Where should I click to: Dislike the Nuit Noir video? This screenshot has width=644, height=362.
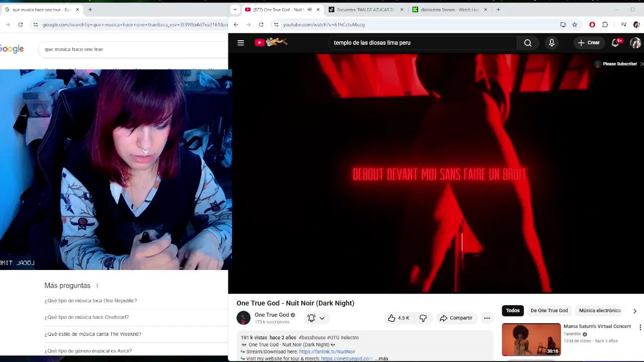423,318
